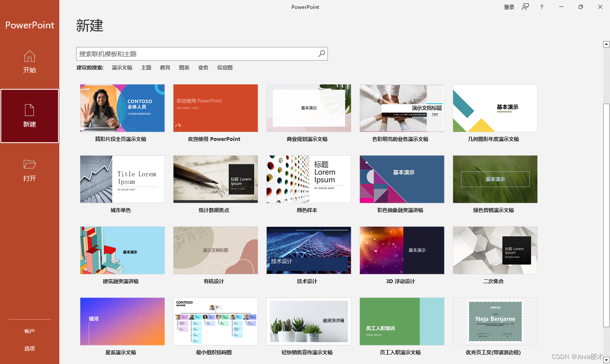
Task: Click the 有机设计 caption text
Action: pyautogui.click(x=214, y=281)
